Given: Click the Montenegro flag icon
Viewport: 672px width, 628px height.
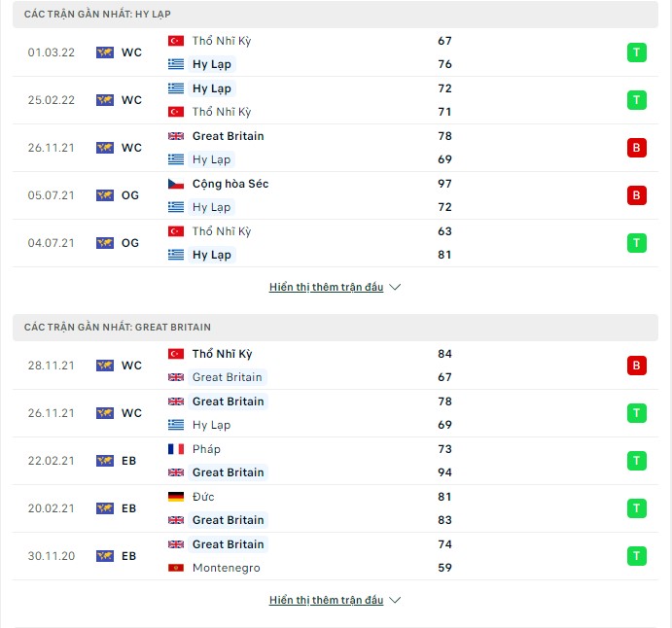Looking at the screenshot, I should point(176,568).
